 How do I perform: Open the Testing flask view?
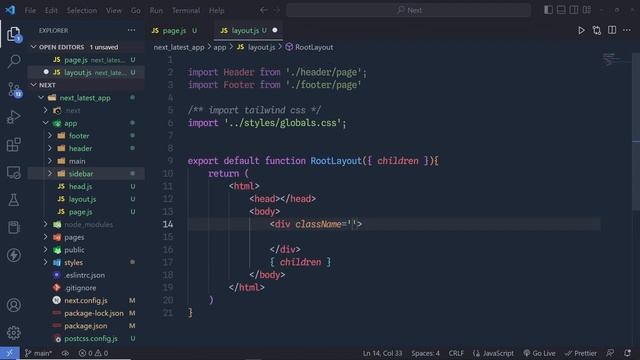click(x=13, y=200)
